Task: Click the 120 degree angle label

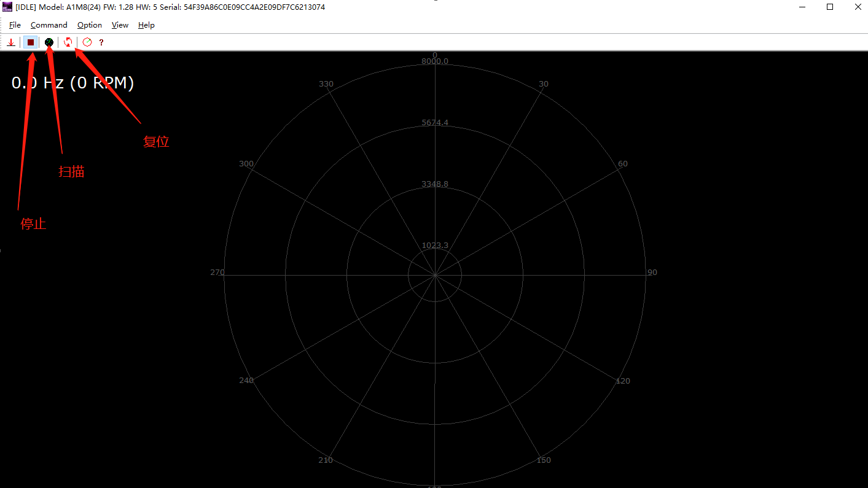Action: coord(623,381)
